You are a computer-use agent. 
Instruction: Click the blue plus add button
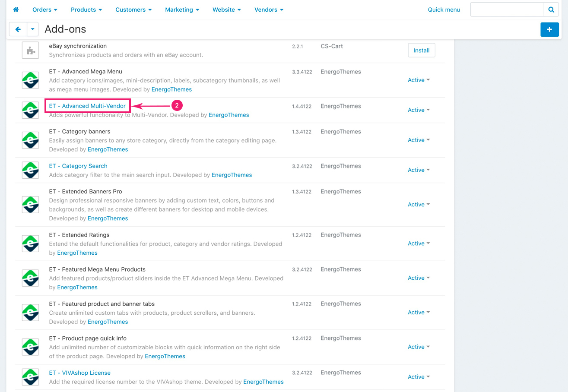click(549, 29)
